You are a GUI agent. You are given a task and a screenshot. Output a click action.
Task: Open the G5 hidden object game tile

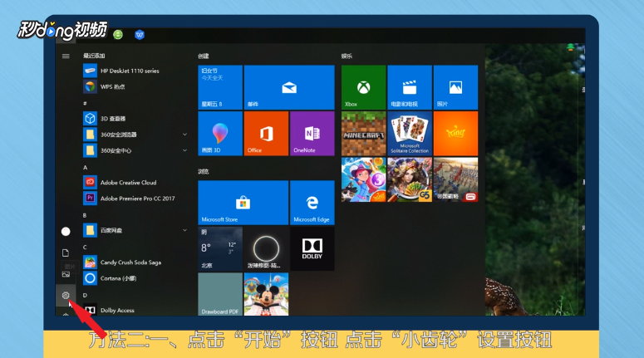410,179
